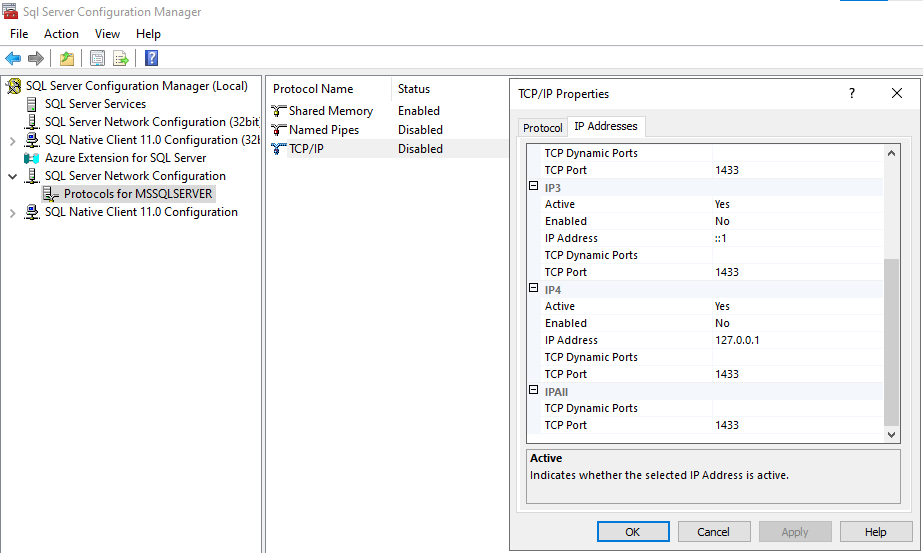Screen dimensions: 923x553
Task: Open the View menu
Action: tap(107, 34)
